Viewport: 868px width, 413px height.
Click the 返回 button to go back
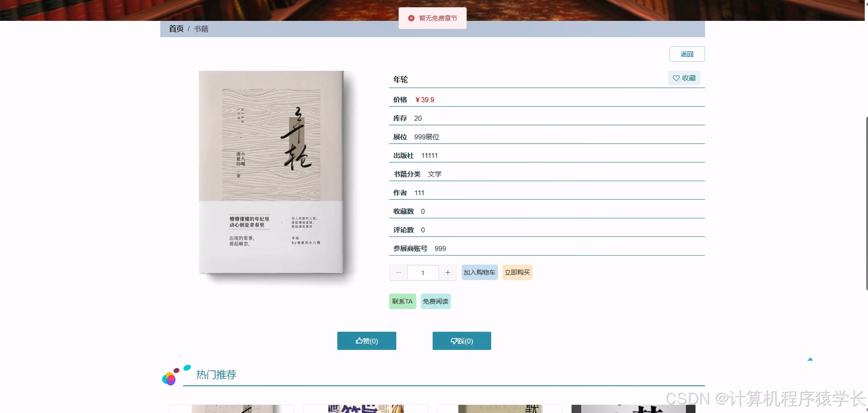point(687,54)
